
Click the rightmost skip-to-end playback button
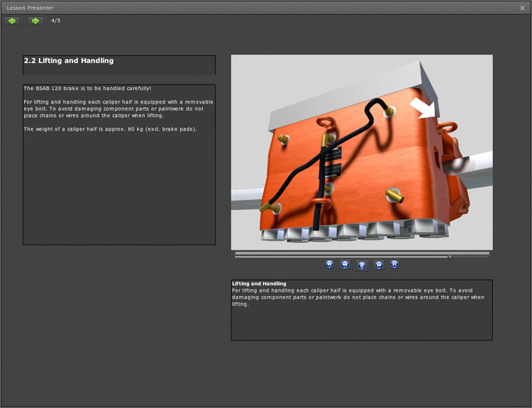coord(394,264)
